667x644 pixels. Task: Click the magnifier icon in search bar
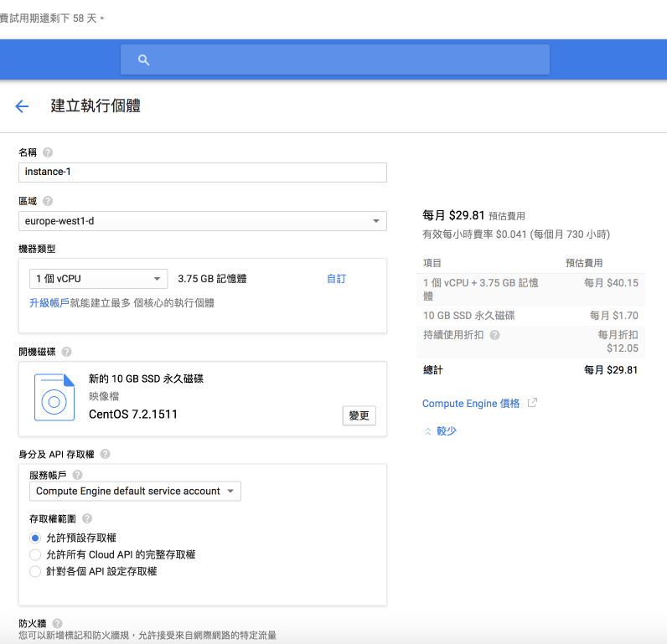(x=143, y=59)
